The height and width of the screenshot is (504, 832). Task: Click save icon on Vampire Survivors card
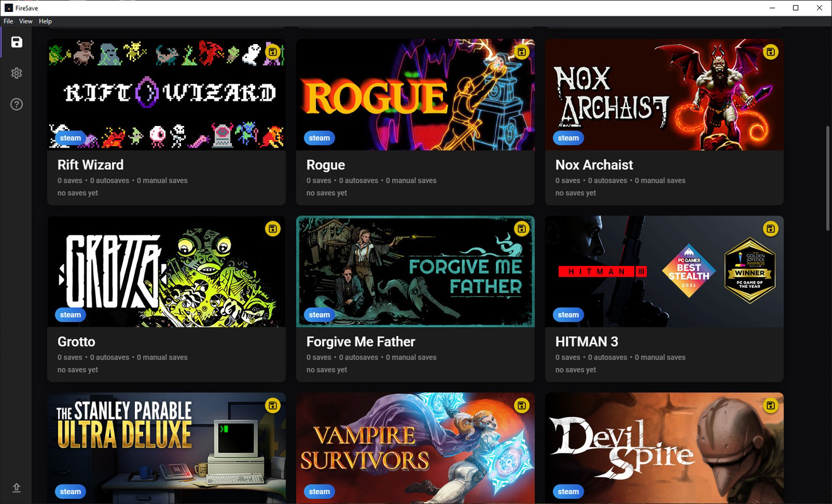click(x=521, y=406)
